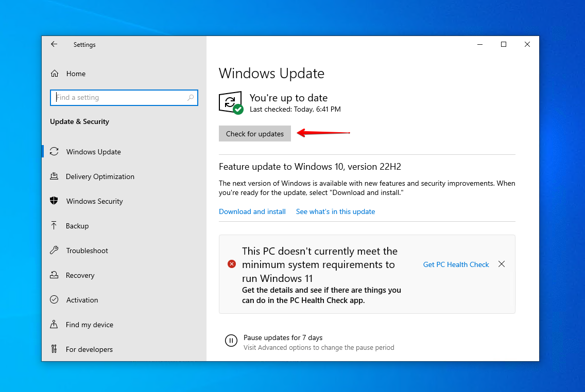Click the magnifier search icon
This screenshot has height=392, width=585.
coord(190,98)
